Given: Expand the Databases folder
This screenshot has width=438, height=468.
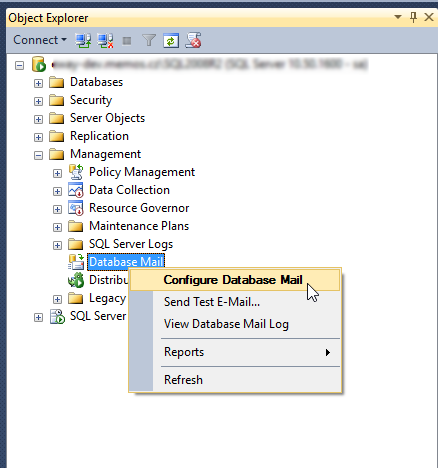Looking at the screenshot, I should click(x=39, y=83).
